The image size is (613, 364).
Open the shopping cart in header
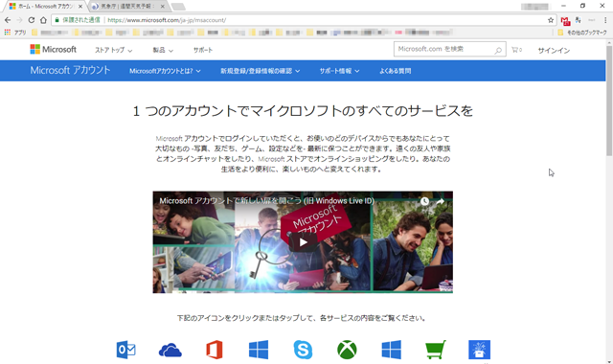(x=516, y=50)
